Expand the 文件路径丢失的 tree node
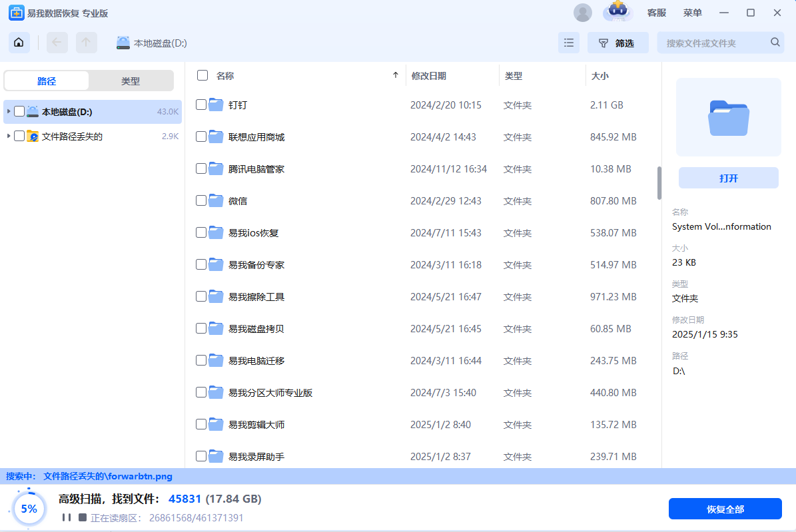Viewport: 796px width, 532px height. tap(9, 136)
